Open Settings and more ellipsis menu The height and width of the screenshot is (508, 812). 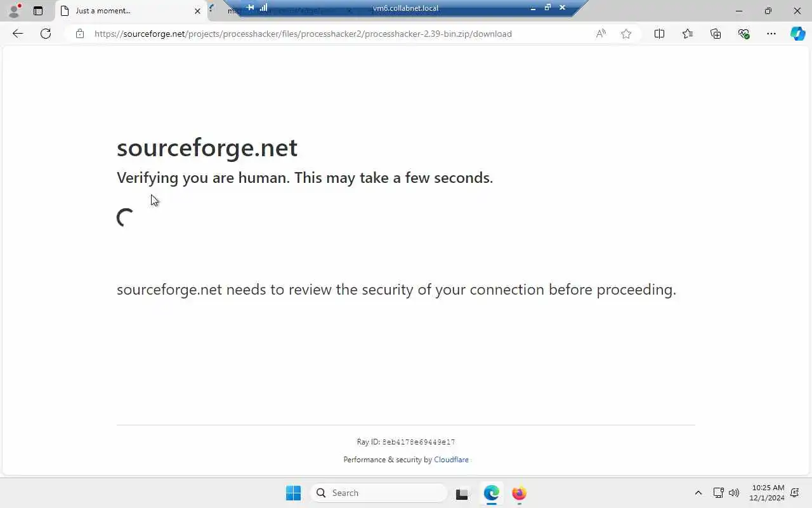click(771, 34)
